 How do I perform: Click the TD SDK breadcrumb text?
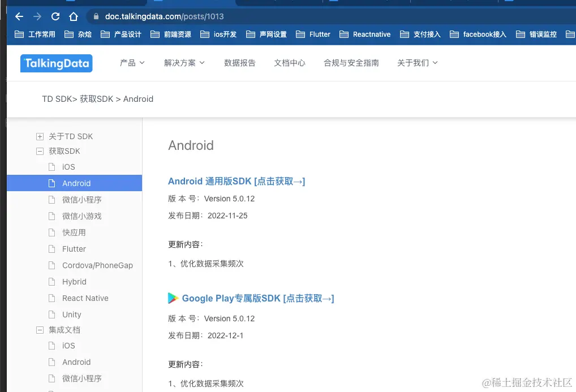pyautogui.click(x=57, y=99)
